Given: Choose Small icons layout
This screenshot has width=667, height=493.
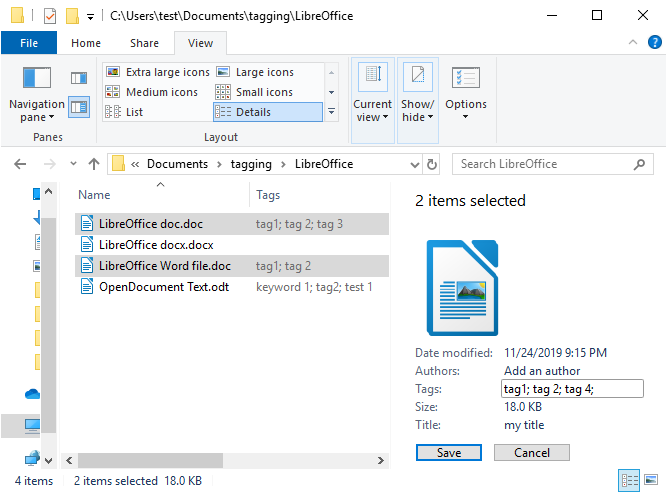Looking at the screenshot, I should coord(254,92).
